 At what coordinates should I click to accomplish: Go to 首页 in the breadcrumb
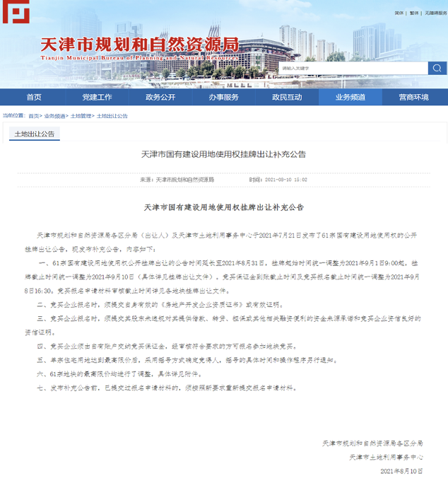pyautogui.click(x=34, y=116)
